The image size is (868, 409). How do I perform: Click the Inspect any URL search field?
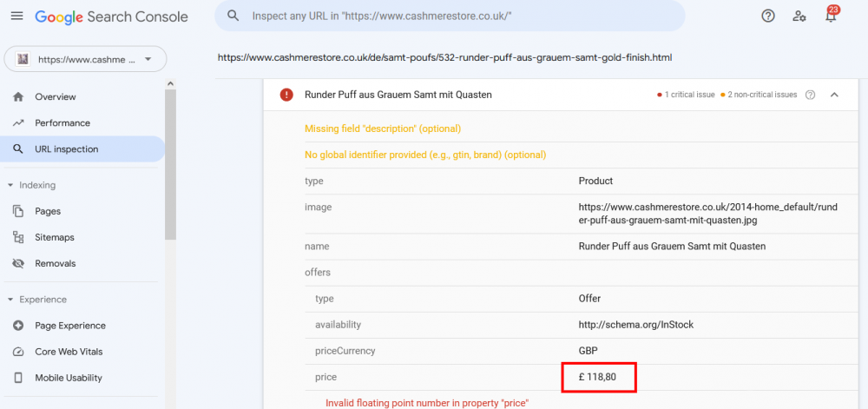450,16
